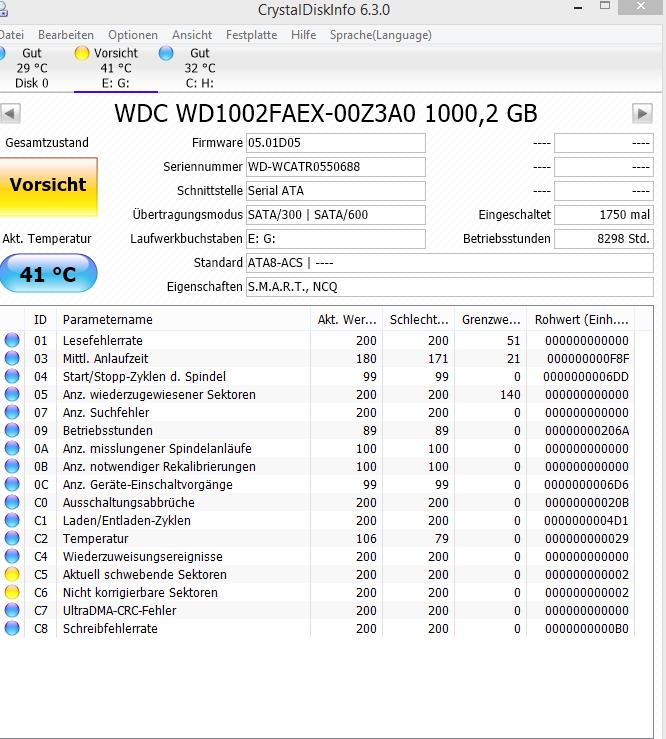
Task: Minimize the CrystalDiskInfo window
Action: point(578,8)
